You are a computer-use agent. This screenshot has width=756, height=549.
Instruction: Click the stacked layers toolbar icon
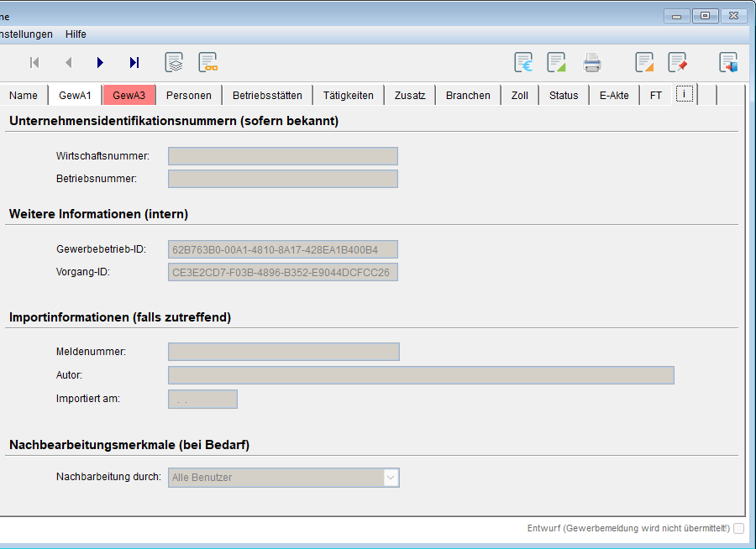point(174,62)
